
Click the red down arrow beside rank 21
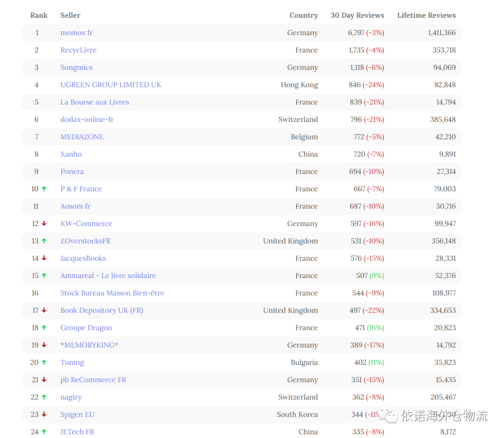coord(44,380)
